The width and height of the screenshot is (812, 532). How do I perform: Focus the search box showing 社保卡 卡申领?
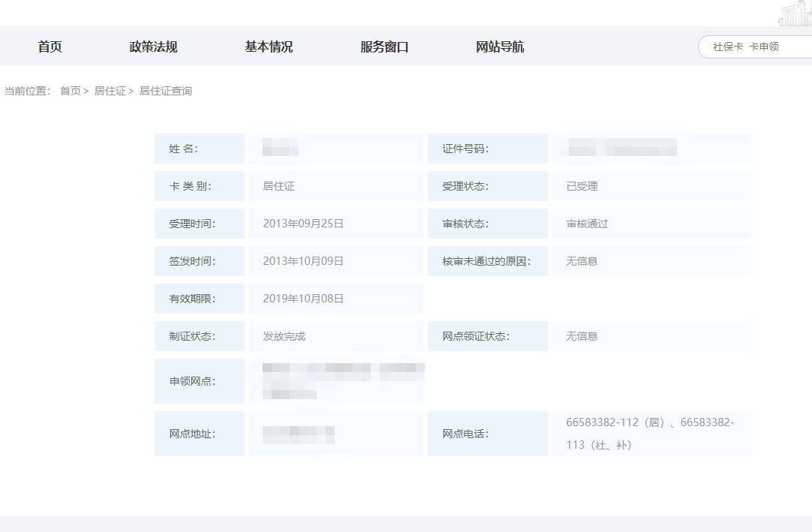755,47
